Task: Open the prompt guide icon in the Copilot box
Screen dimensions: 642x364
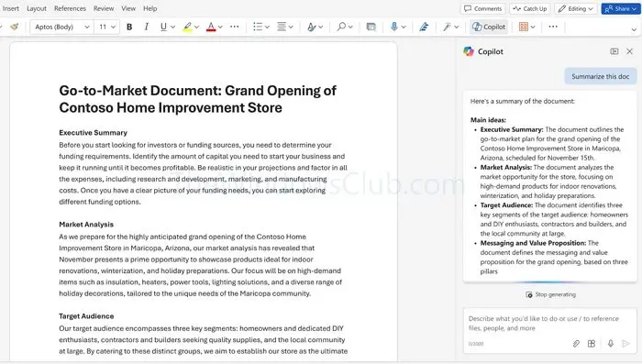Action: (x=592, y=344)
